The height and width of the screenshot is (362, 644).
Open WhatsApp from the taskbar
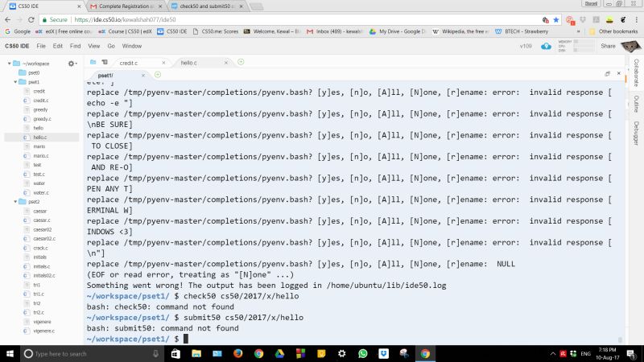(x=363, y=353)
